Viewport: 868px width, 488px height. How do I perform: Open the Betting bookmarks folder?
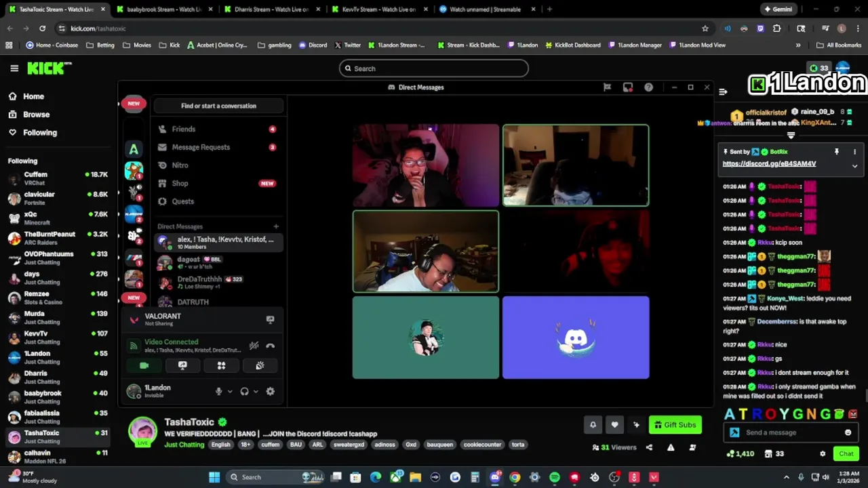100,45
